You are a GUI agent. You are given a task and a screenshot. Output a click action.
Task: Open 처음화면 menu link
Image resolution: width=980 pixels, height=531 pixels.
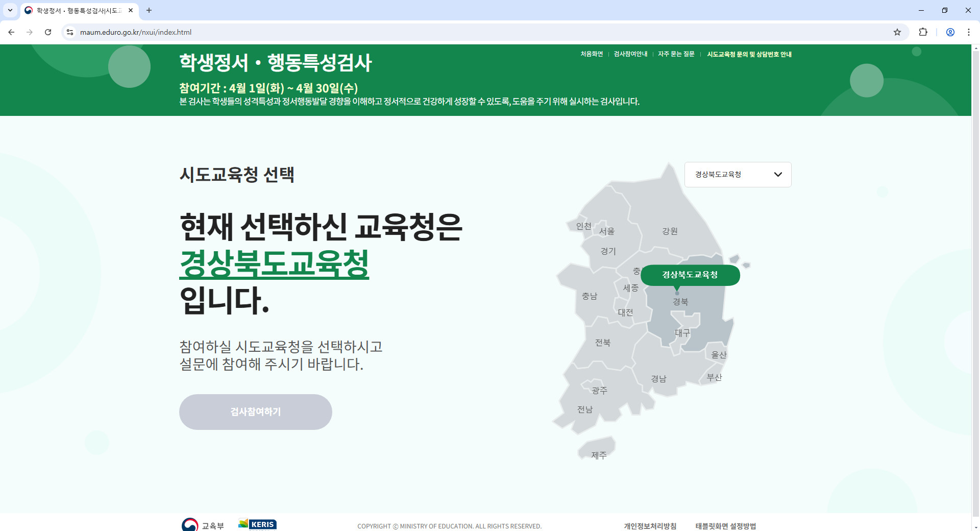(592, 54)
